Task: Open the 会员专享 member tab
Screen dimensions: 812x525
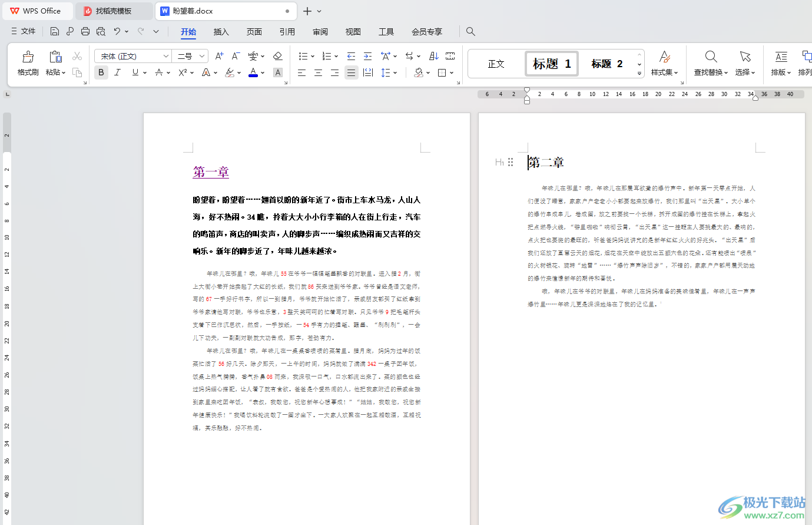Action: pos(427,32)
